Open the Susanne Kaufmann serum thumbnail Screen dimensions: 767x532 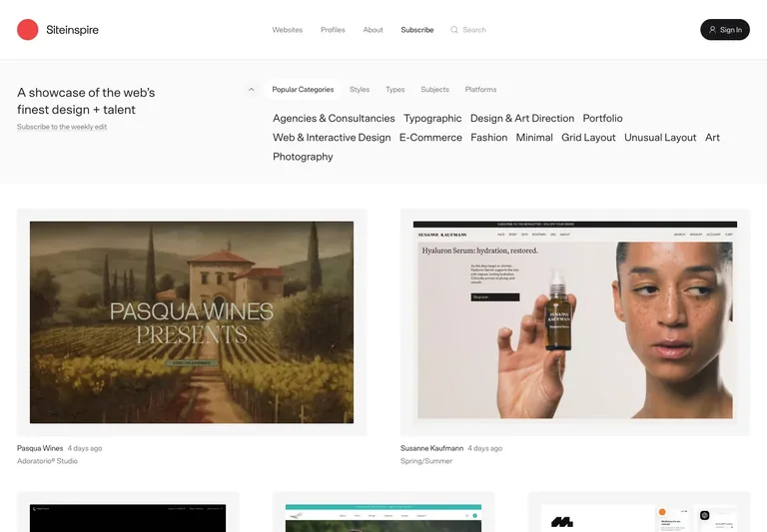(575, 320)
